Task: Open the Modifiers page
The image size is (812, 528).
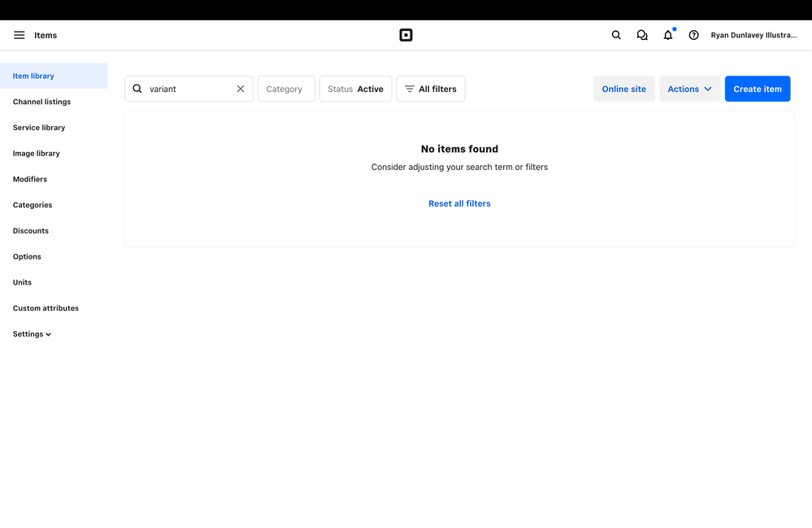Action: tap(30, 179)
